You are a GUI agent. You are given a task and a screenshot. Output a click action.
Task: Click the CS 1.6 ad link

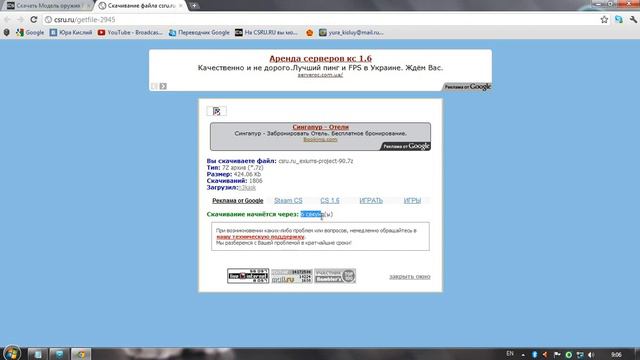point(330,200)
